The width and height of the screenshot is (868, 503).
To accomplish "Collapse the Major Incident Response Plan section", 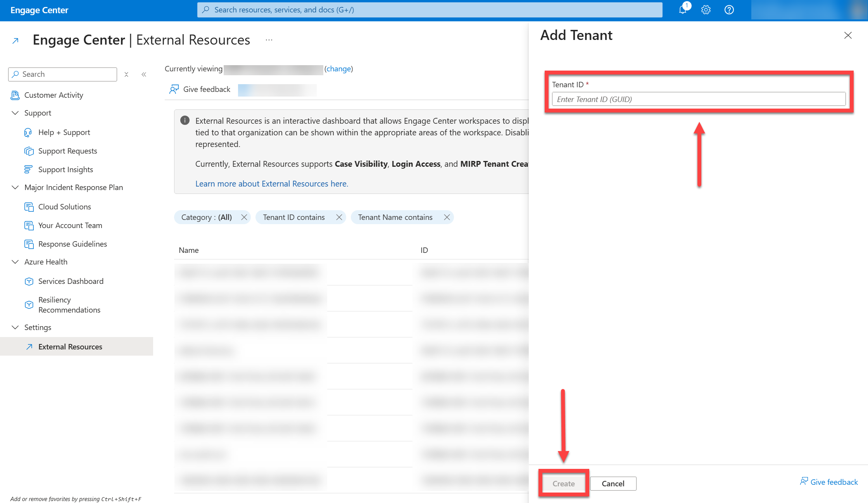I will (x=16, y=187).
